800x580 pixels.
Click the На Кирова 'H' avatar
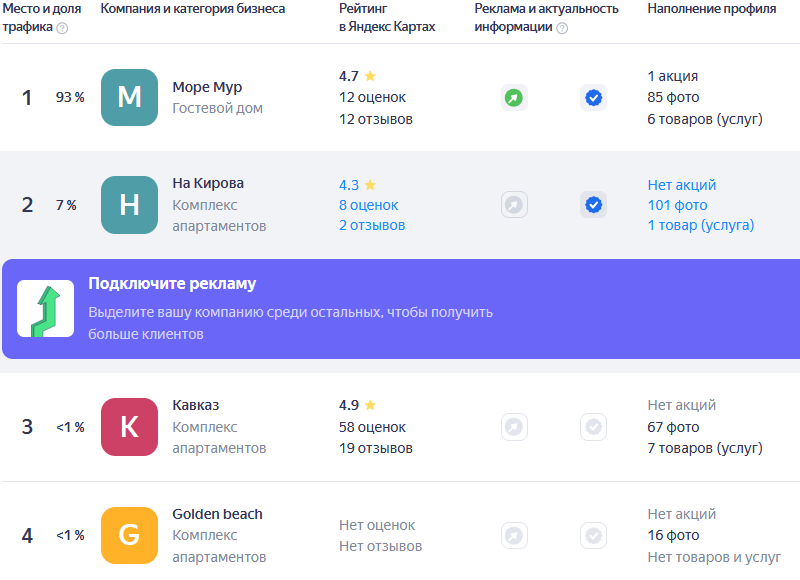click(x=130, y=205)
